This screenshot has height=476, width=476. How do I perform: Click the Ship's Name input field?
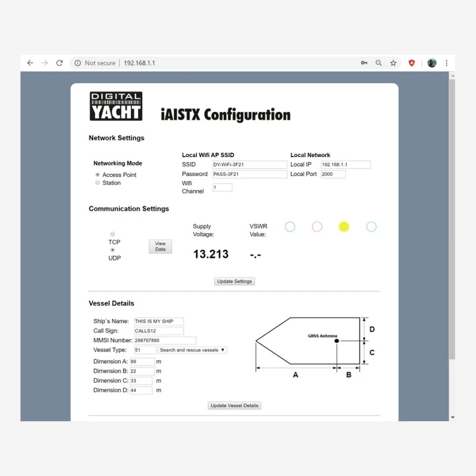click(158, 321)
